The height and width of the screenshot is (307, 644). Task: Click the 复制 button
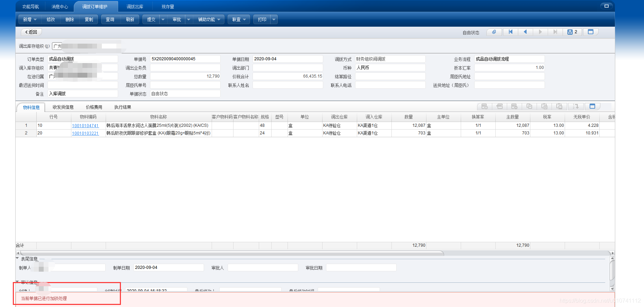point(89,20)
